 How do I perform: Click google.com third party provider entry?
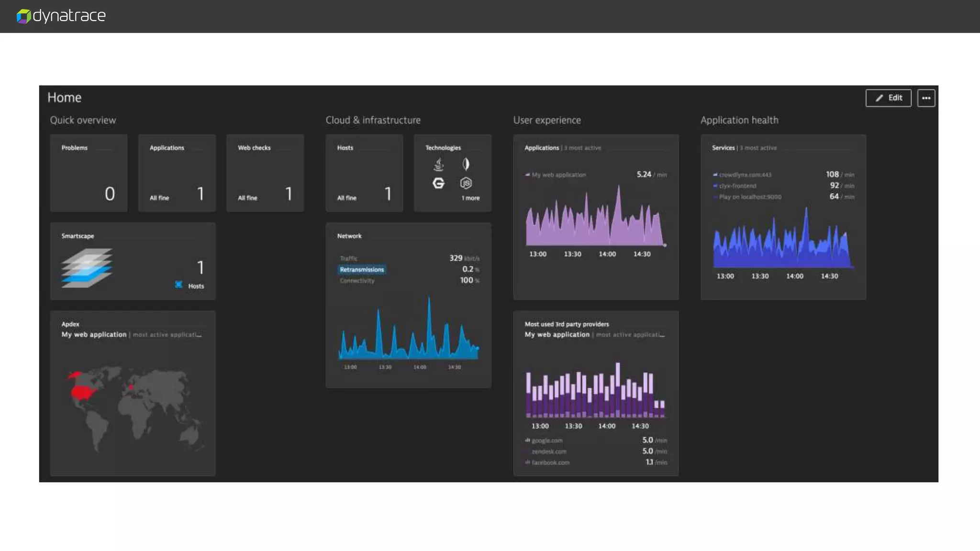(x=547, y=441)
